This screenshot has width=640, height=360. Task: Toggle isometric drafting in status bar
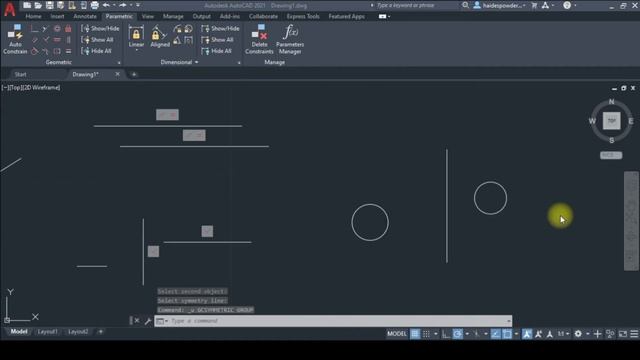click(476, 334)
